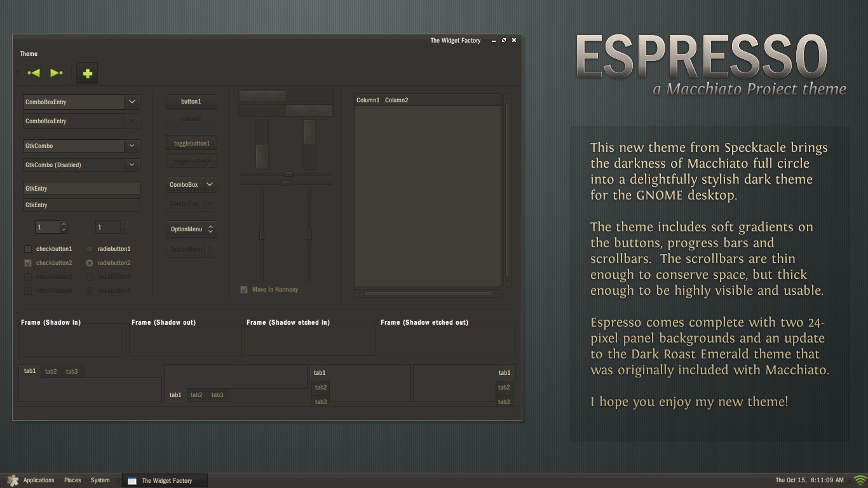Click the Frame (Shadow in) label
The height and width of the screenshot is (488, 868).
(x=51, y=323)
